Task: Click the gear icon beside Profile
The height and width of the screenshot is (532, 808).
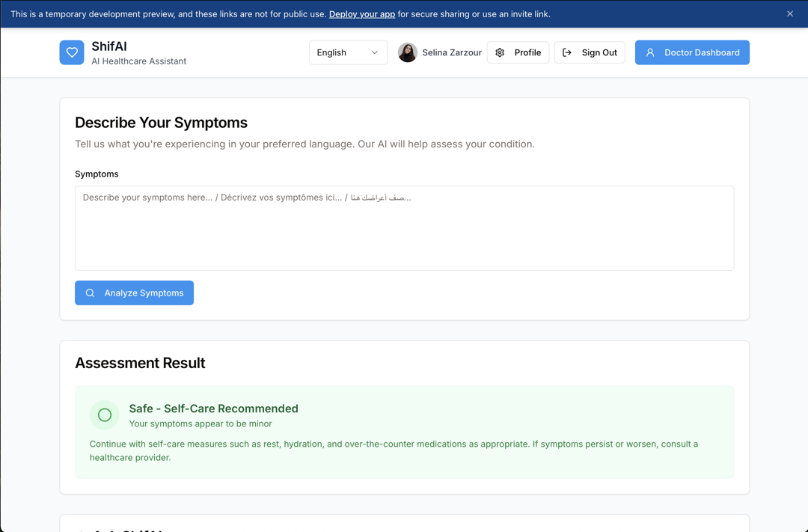Action: (499, 52)
